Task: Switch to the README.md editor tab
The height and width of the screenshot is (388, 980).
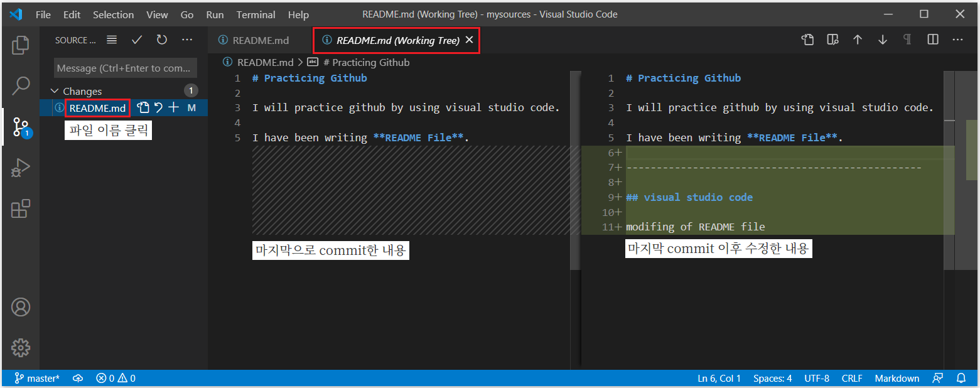Action: [x=260, y=40]
